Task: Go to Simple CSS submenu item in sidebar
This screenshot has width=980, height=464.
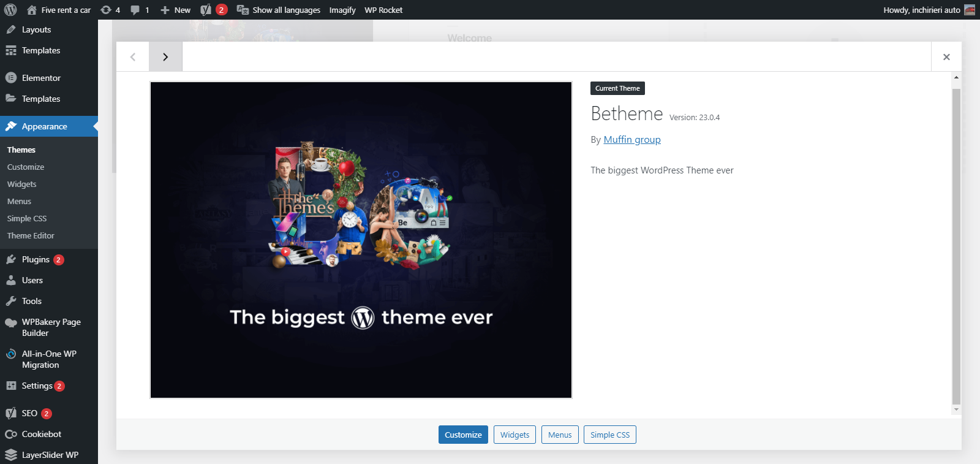Action: [x=27, y=218]
